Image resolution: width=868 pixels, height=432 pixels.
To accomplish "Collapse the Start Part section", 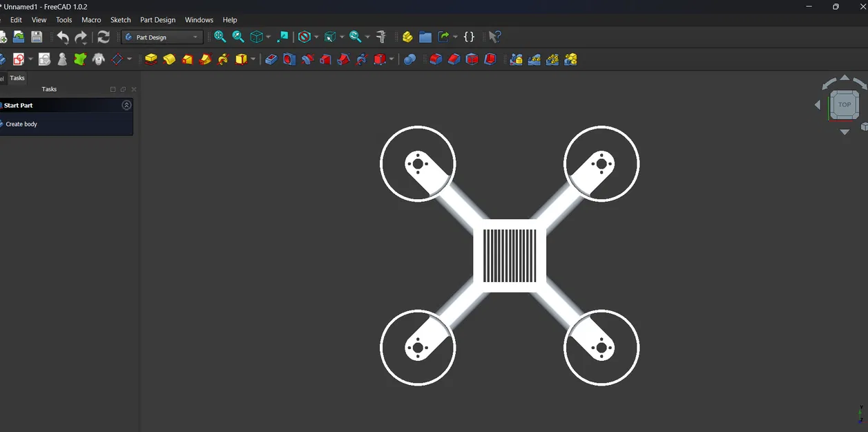I will (x=126, y=105).
